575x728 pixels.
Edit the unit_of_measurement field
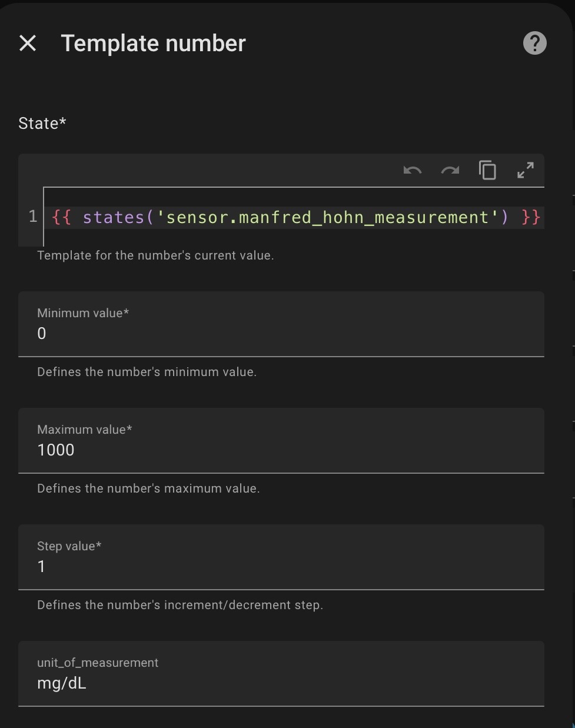tap(281, 683)
